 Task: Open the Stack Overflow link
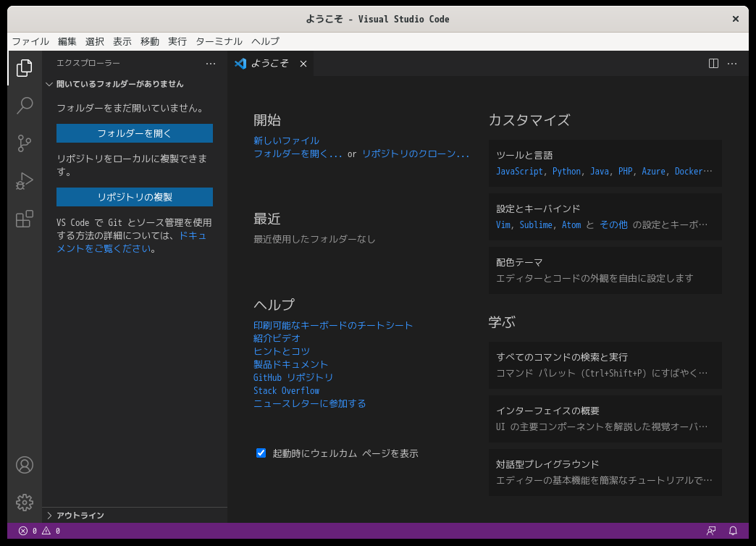pyautogui.click(x=286, y=391)
